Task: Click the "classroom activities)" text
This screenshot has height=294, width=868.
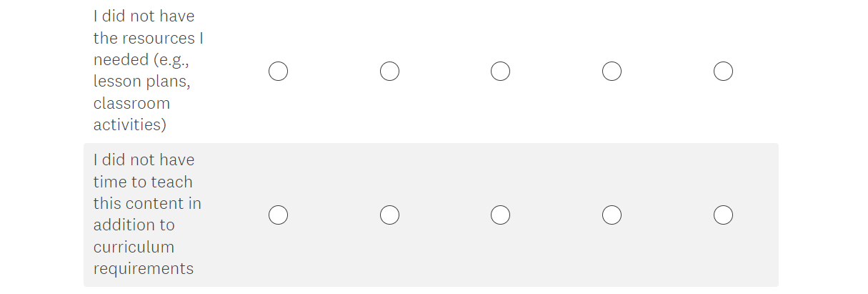Action: (131, 114)
